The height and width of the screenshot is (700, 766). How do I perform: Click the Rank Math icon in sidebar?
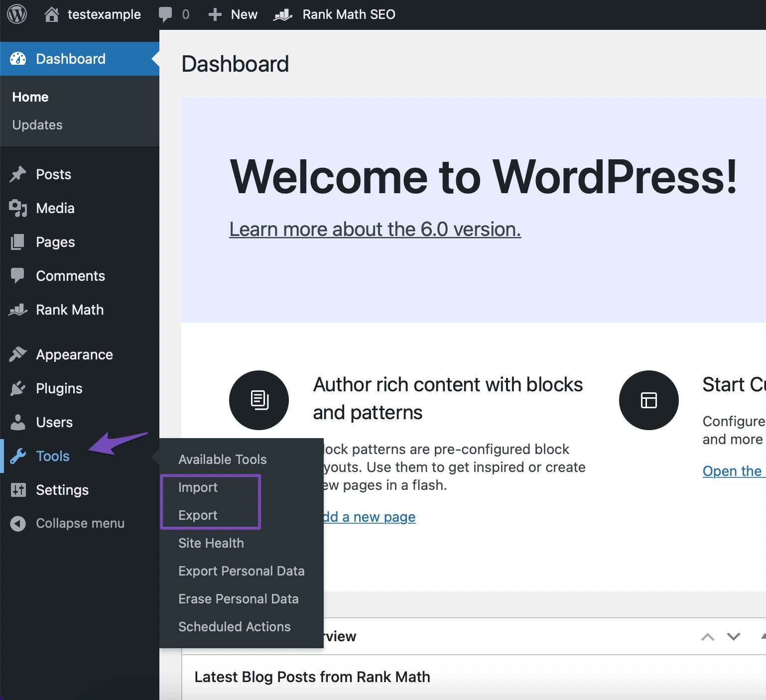(x=18, y=310)
